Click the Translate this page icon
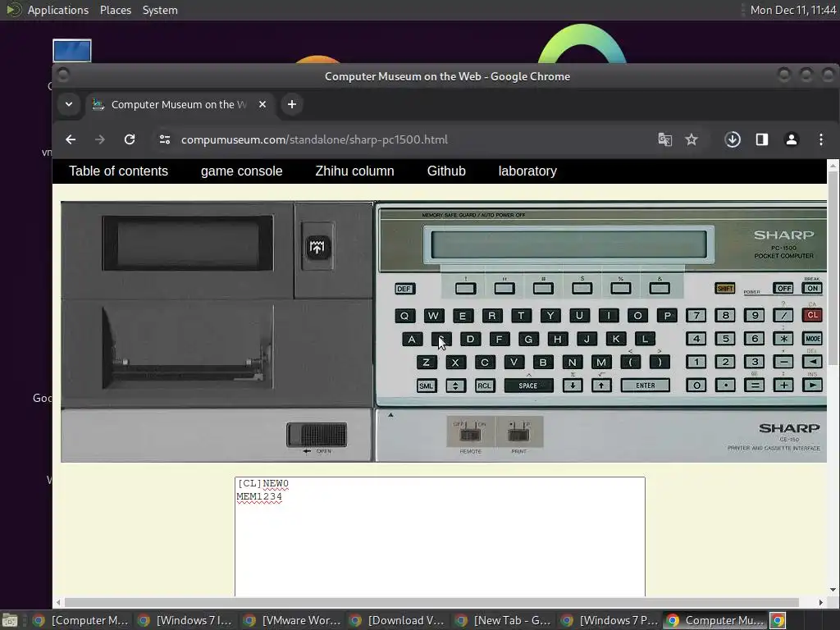 tap(664, 139)
